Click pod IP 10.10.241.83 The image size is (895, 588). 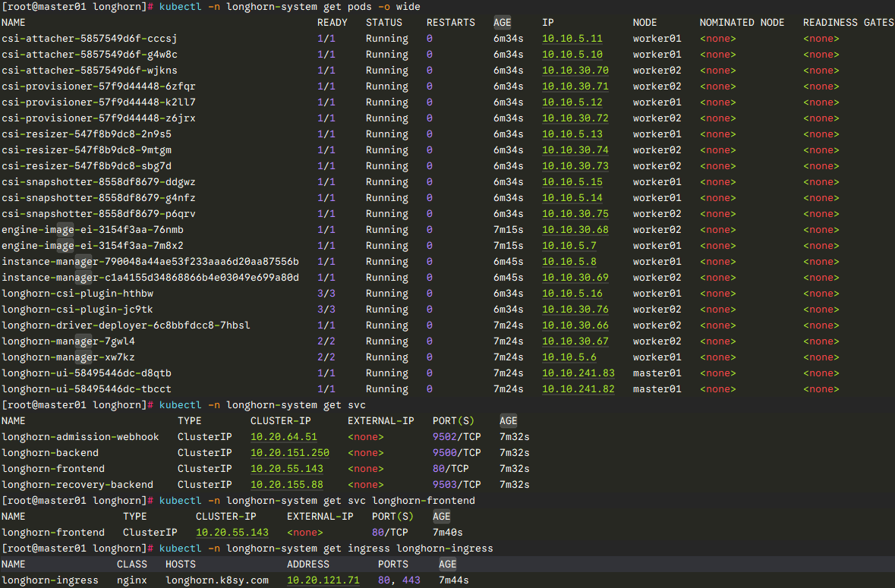(x=578, y=373)
